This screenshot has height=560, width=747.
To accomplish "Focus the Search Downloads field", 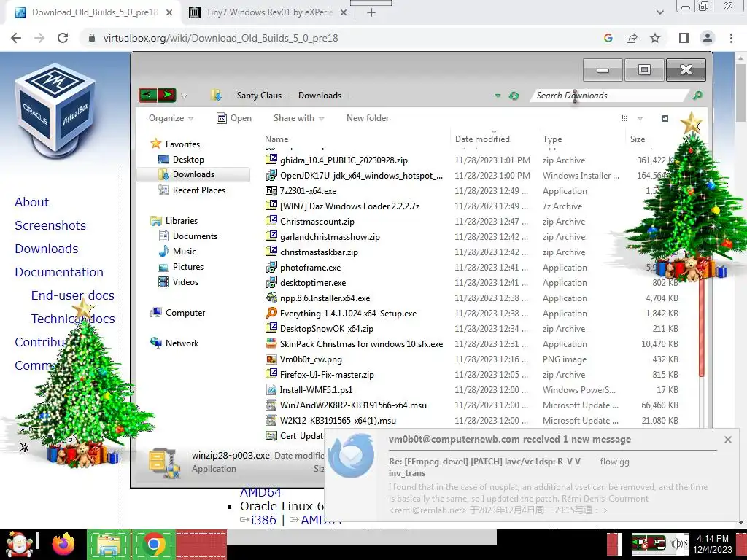I will (x=610, y=96).
